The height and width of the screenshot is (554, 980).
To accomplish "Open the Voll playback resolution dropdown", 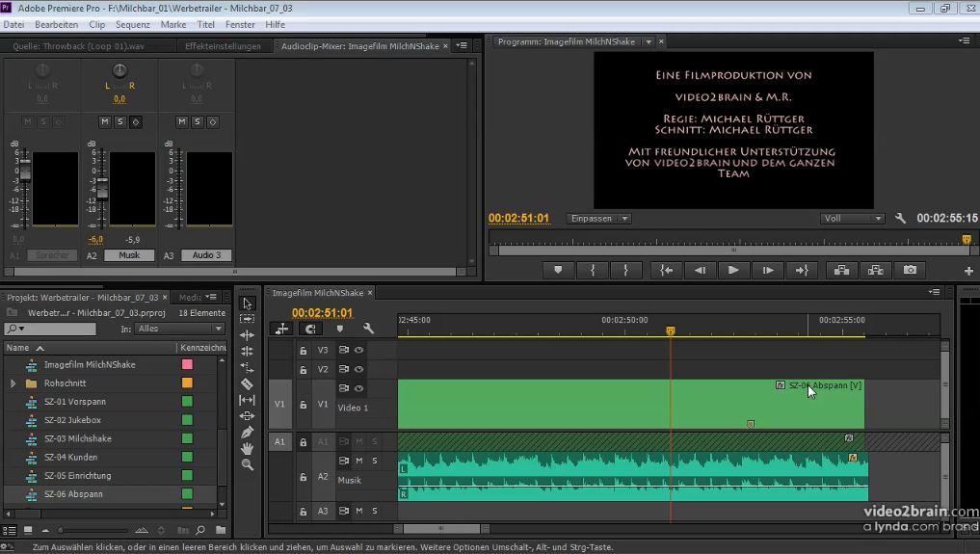I will click(x=852, y=219).
